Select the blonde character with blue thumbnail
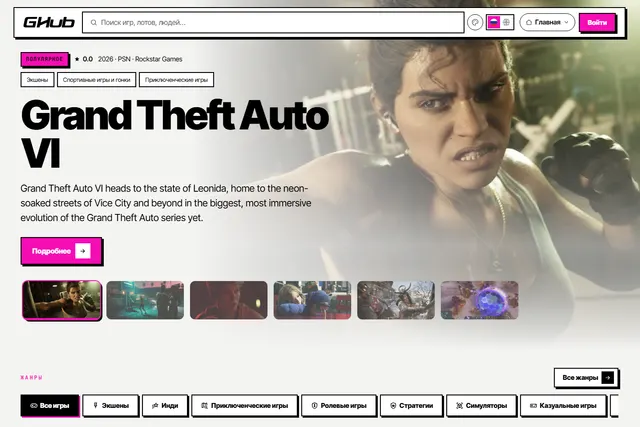Screen dimensions: 640x427 (312, 300)
